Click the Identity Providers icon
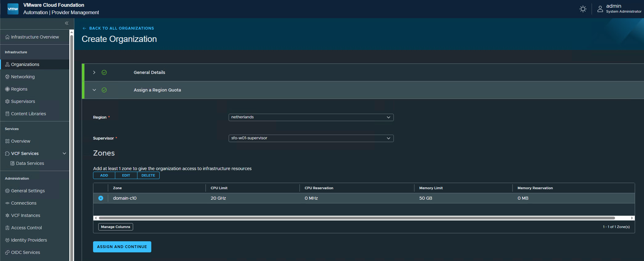This screenshot has width=644, height=261. (x=7, y=240)
